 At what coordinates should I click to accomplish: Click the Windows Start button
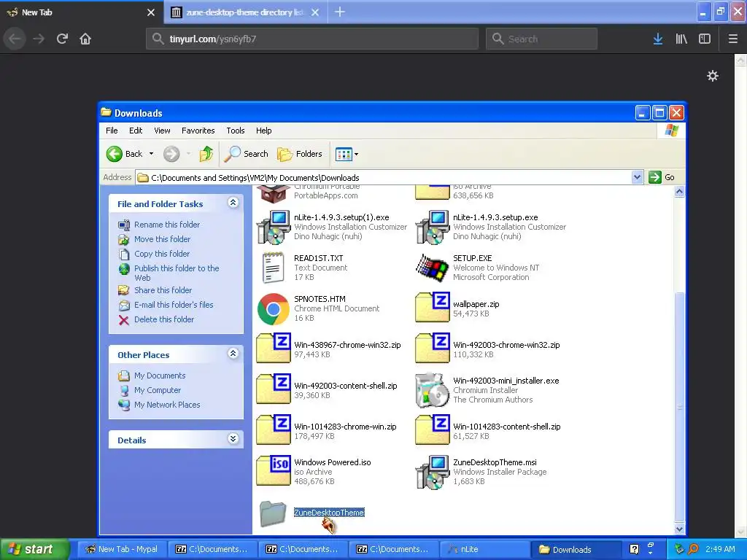[35, 549]
